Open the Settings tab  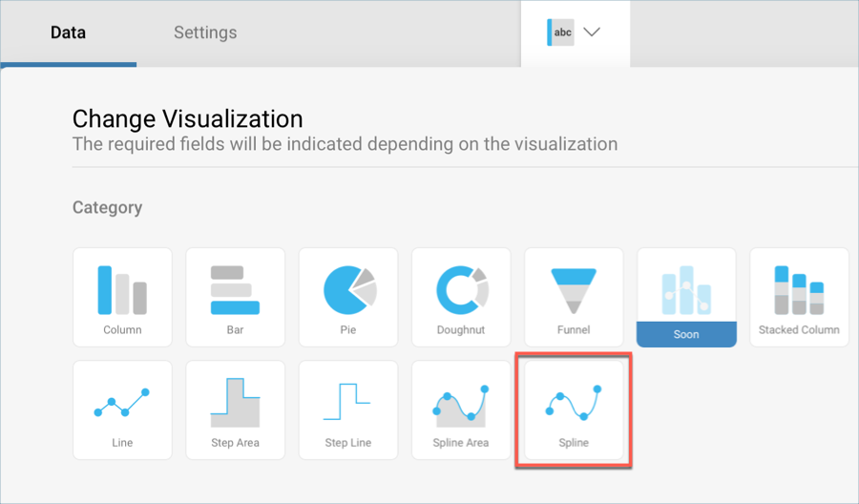click(205, 32)
